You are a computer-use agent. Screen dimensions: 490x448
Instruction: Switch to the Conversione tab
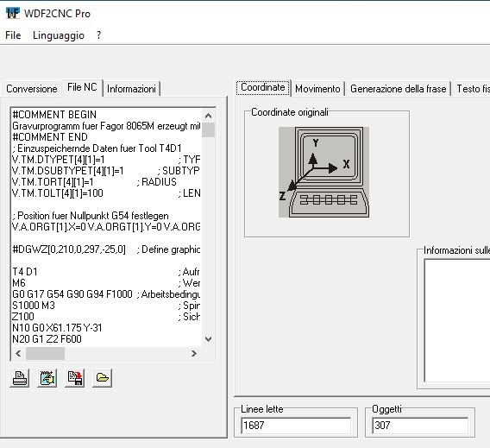[x=32, y=89]
